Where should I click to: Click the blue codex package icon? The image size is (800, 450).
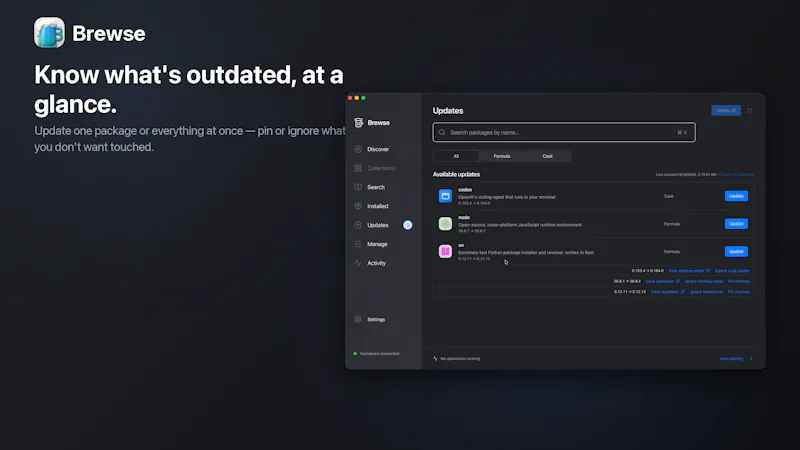coord(445,196)
